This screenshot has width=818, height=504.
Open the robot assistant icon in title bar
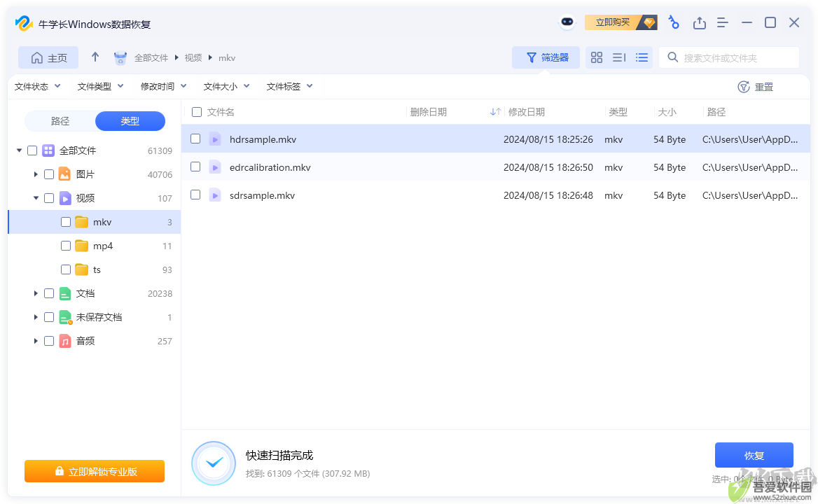pos(567,22)
